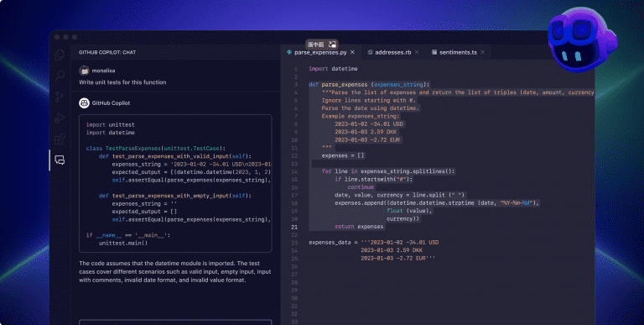Click 'class TestParseExpenses' line in chat code

156,148
